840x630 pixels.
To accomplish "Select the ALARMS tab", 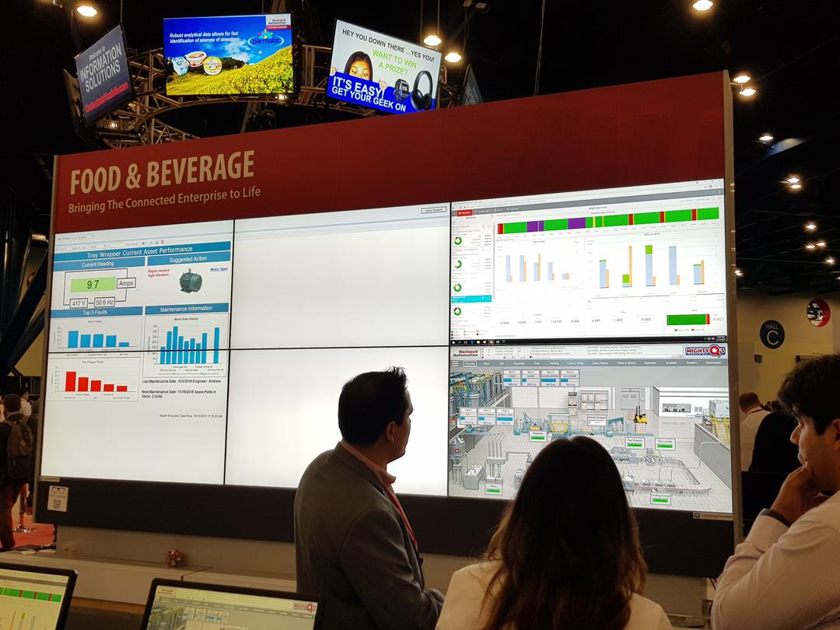I will tap(670, 362).
